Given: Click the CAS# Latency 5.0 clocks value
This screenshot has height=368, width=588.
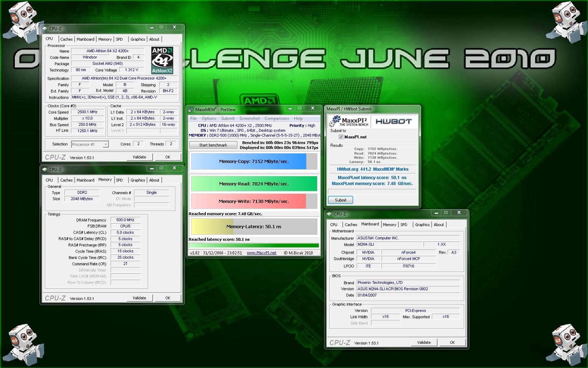Looking at the screenshot, I should point(125,233).
